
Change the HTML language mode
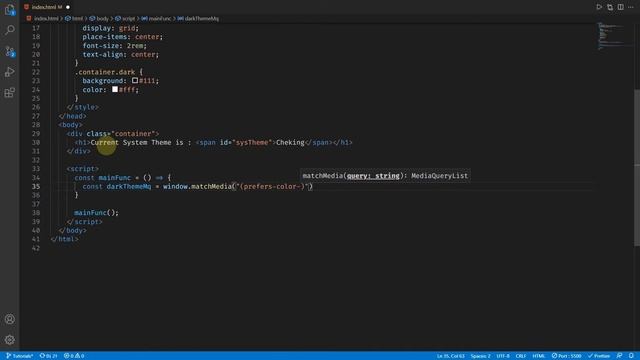[x=539, y=356]
